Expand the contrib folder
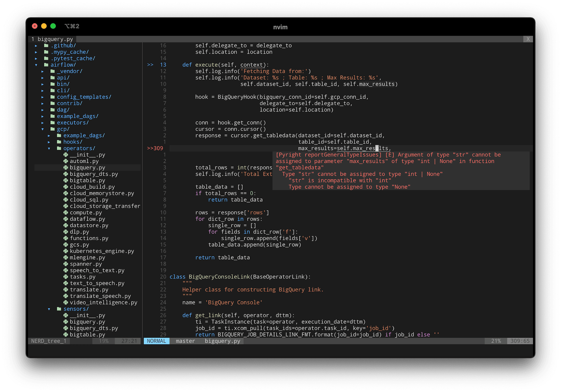The height and width of the screenshot is (392, 561). 43,103
